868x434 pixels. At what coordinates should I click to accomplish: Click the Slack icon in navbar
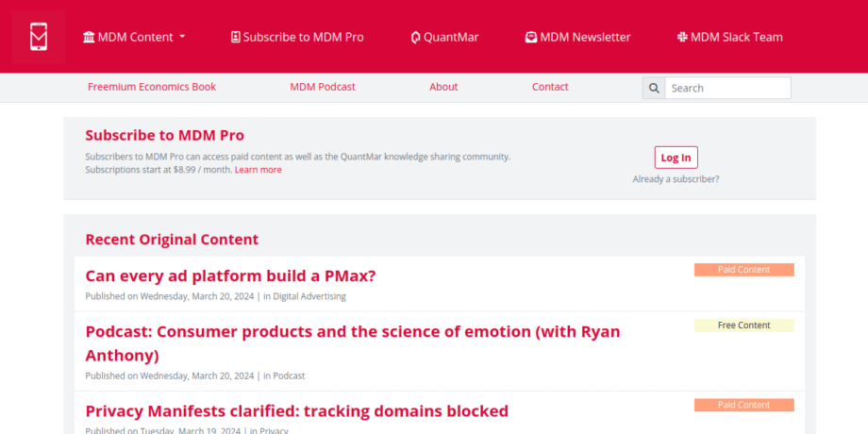(x=682, y=38)
